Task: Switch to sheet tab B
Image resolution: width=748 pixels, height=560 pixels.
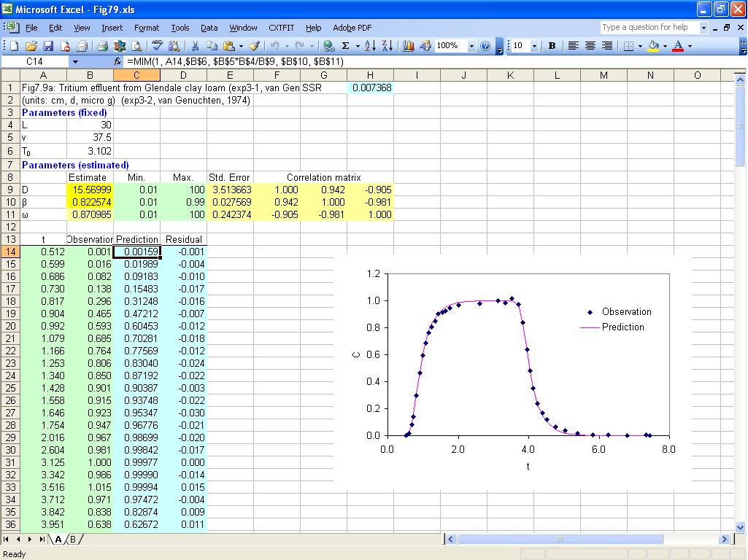Action: (73, 540)
